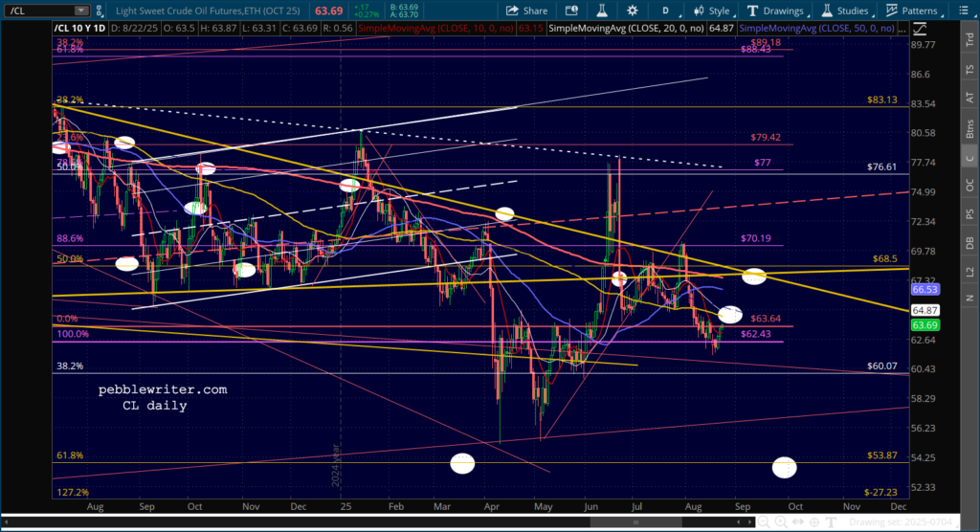980x532 pixels.
Task: Open the /CL symbol dropdown arrow
Action: (x=81, y=11)
